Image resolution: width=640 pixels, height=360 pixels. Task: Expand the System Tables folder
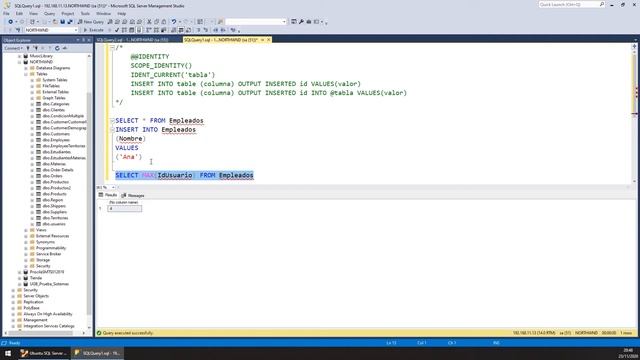32,80
